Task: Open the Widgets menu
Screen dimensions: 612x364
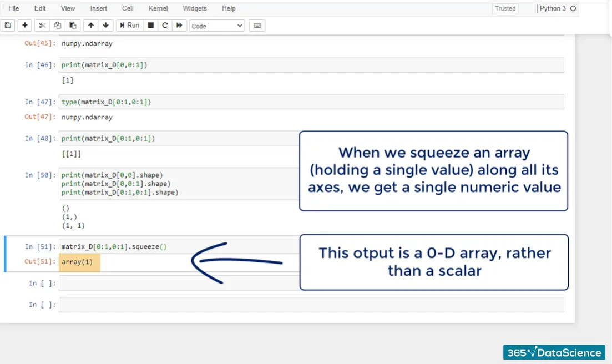Action: 194,8
